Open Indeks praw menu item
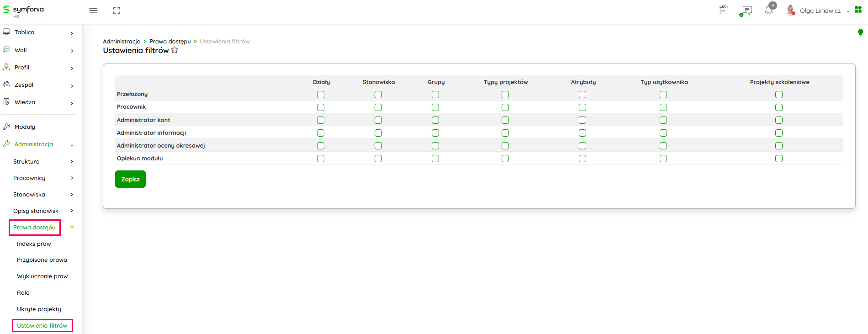 34,244
